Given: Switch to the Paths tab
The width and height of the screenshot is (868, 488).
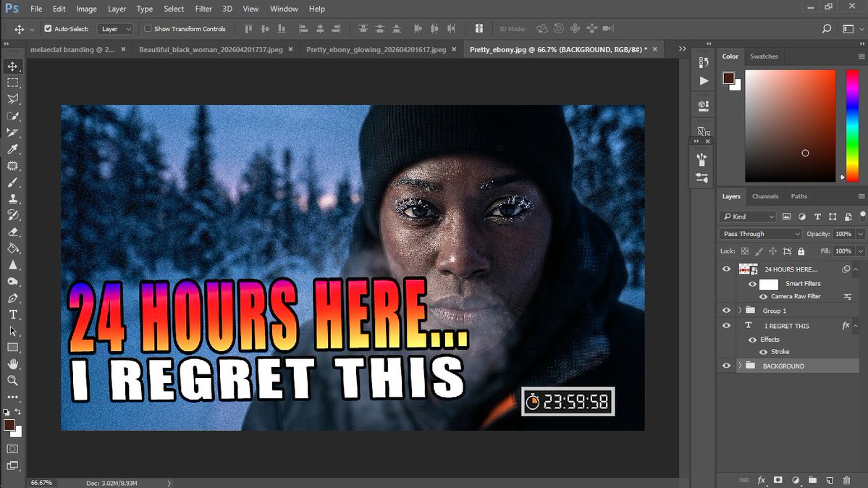Looking at the screenshot, I should click(799, 197).
